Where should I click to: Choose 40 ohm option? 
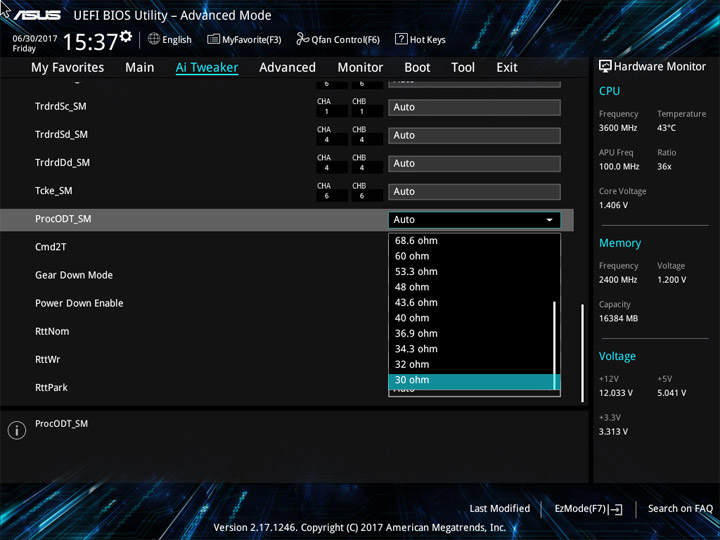[471, 318]
